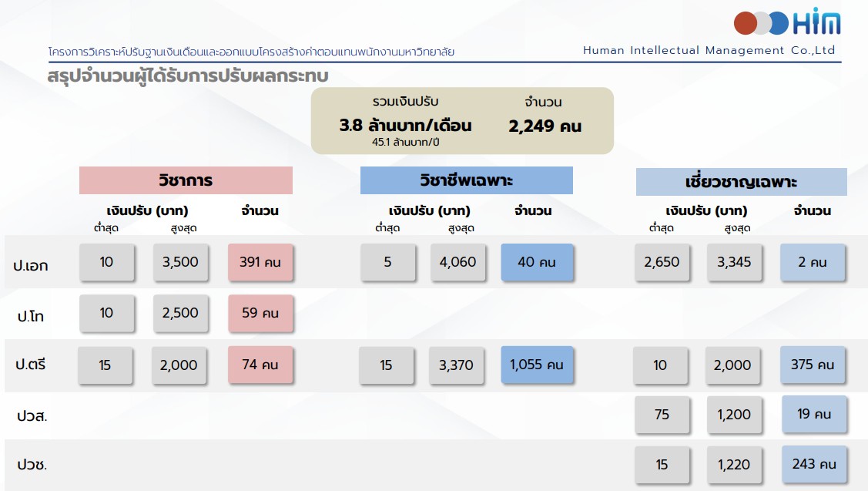Click the 391 คน count box
The image size is (868, 491).
[x=260, y=262]
